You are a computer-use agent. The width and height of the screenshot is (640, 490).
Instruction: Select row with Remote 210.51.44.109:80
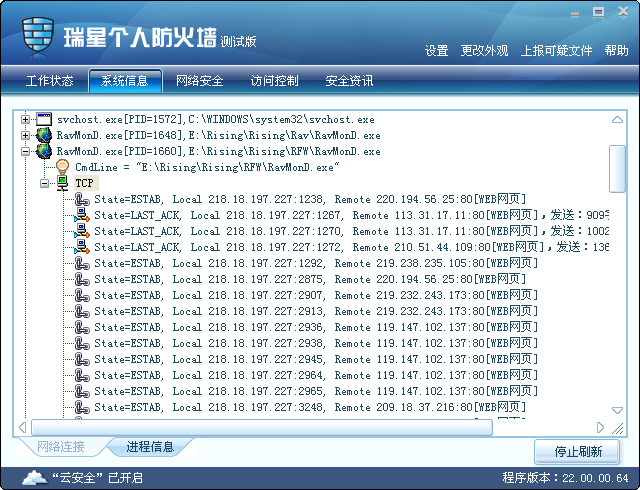click(351, 247)
